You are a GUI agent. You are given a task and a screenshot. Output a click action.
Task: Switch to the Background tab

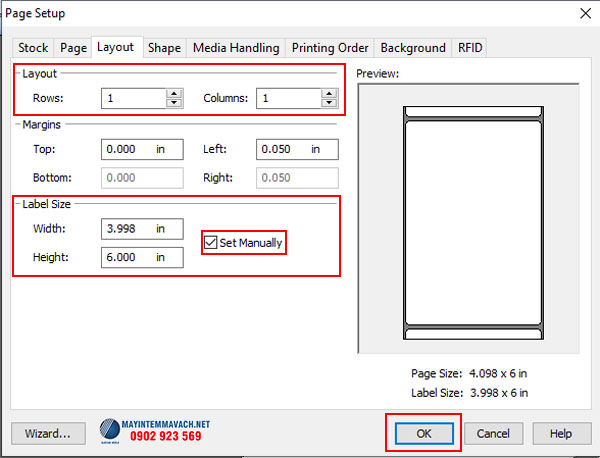pos(413,47)
